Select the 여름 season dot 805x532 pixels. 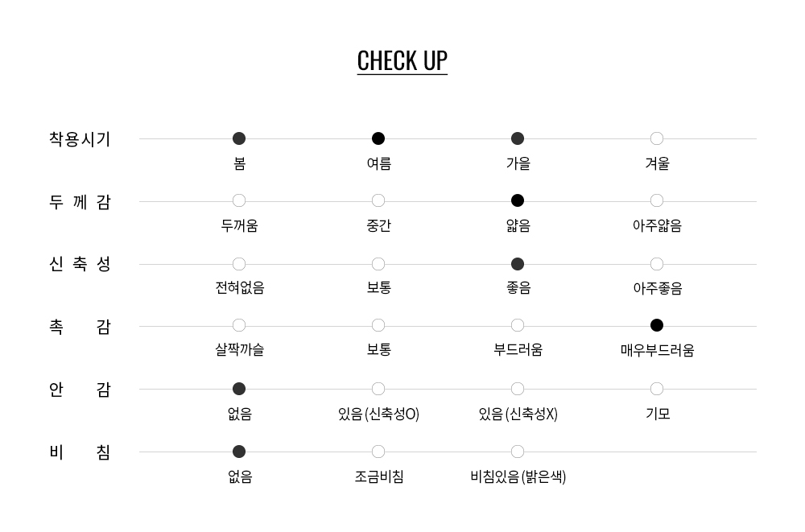[378, 138]
